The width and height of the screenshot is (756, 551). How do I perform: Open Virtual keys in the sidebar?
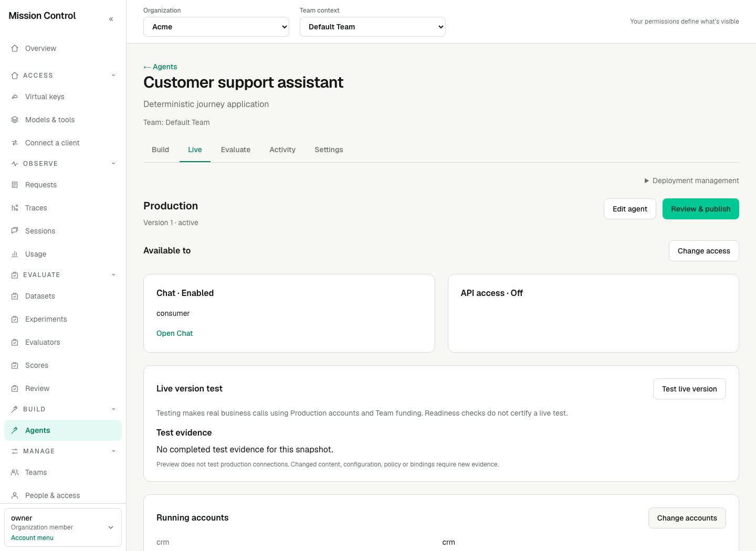63,97
